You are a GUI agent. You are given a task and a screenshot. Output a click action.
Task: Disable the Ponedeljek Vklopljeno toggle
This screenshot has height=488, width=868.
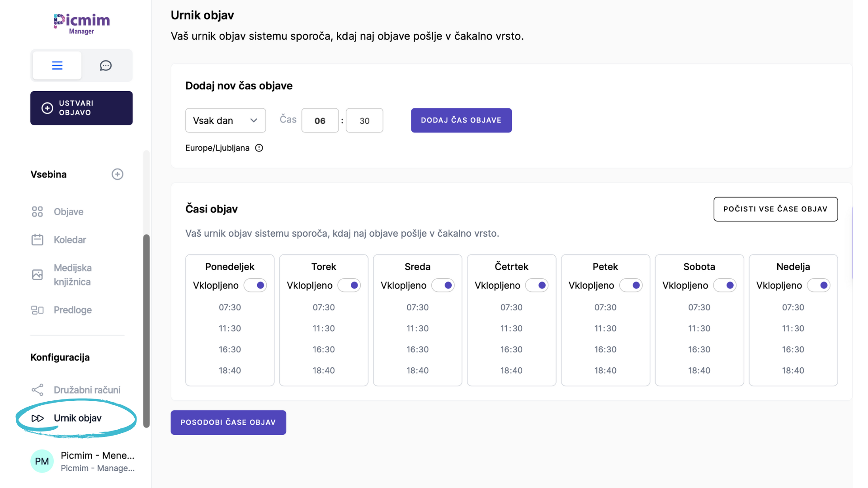click(x=255, y=286)
